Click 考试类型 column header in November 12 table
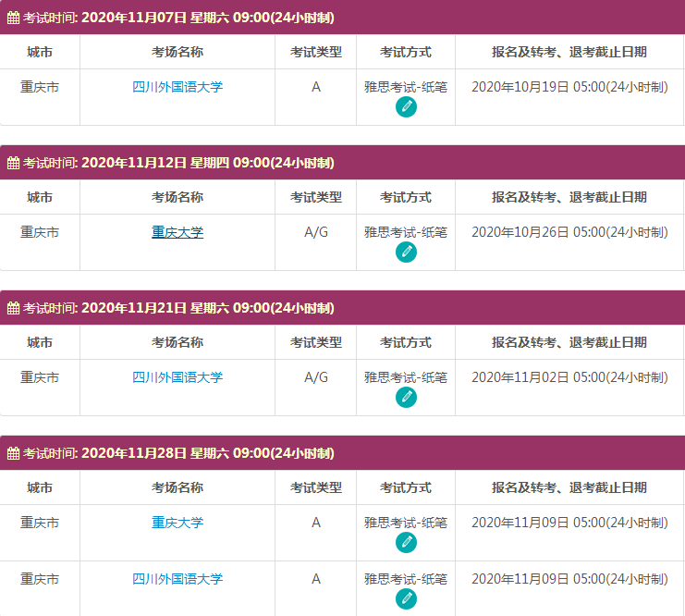The width and height of the screenshot is (685, 616). [316, 197]
